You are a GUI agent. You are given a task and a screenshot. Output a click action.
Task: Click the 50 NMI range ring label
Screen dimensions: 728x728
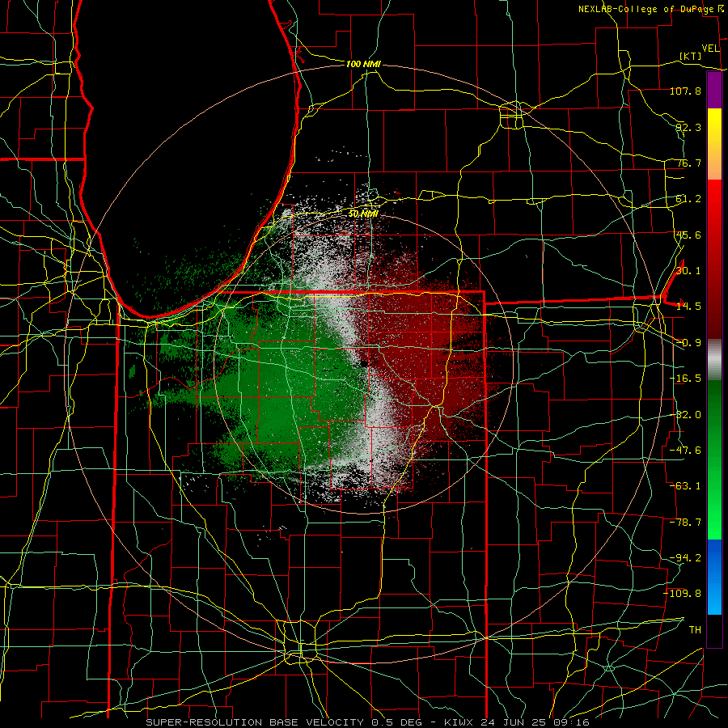pos(363,214)
